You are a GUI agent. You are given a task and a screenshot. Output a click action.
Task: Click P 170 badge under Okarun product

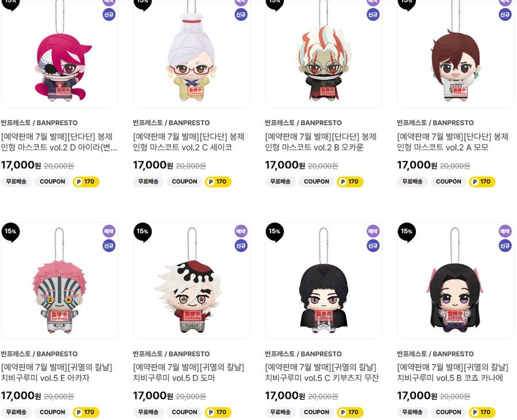[350, 182]
